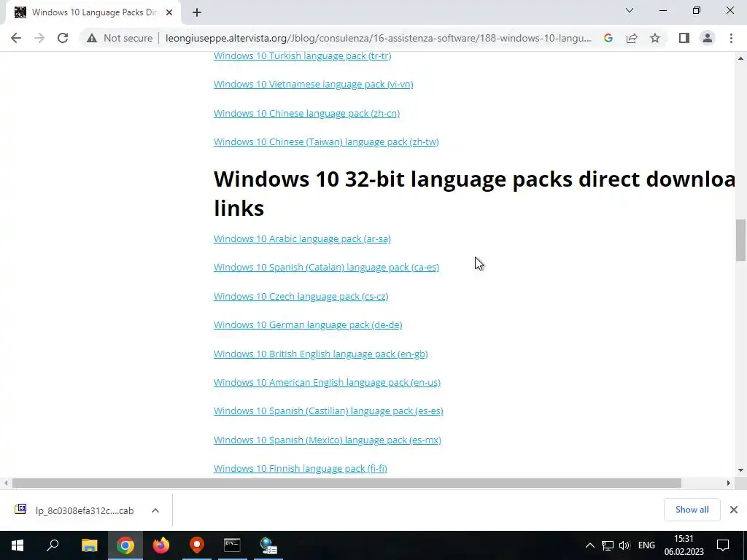Open Windows taskbar search
The width and height of the screenshot is (747, 560).
tap(53, 545)
